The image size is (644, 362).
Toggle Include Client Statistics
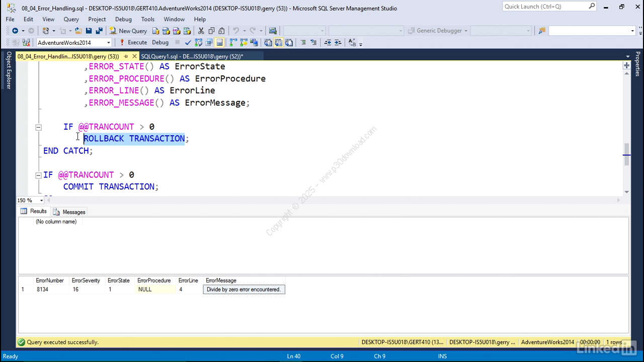(254, 42)
